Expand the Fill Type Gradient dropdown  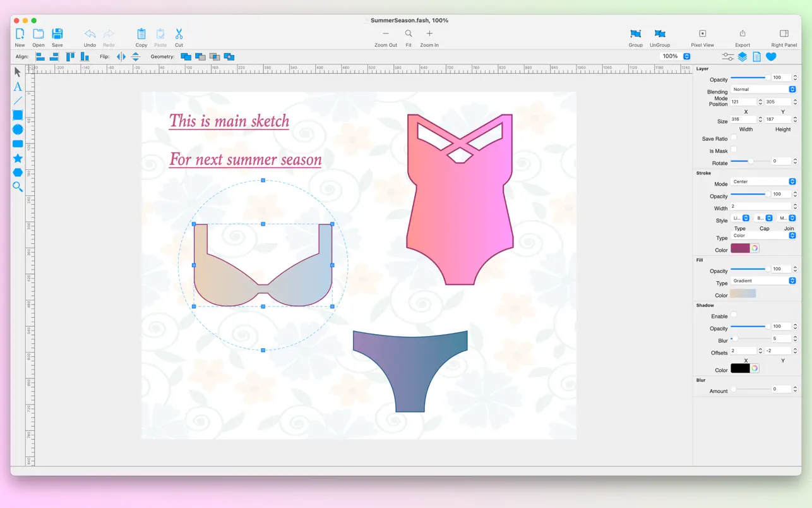764,281
